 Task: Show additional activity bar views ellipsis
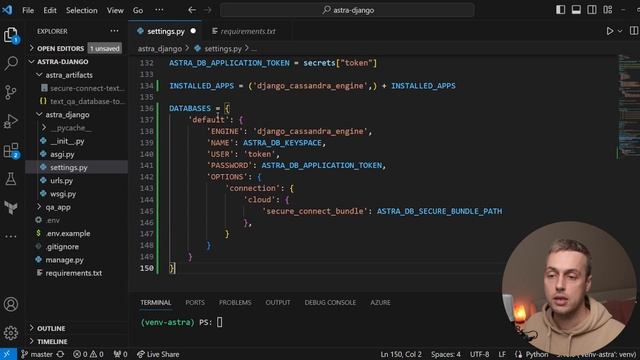point(11,236)
